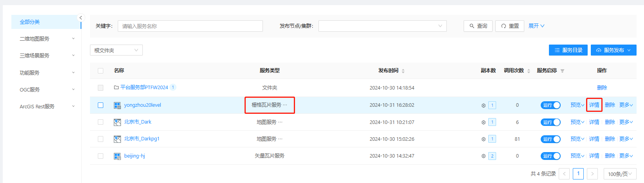644x183 pixels.
Task: Click the replica gear icon in 北京市_Dark row
Action: click(x=484, y=122)
